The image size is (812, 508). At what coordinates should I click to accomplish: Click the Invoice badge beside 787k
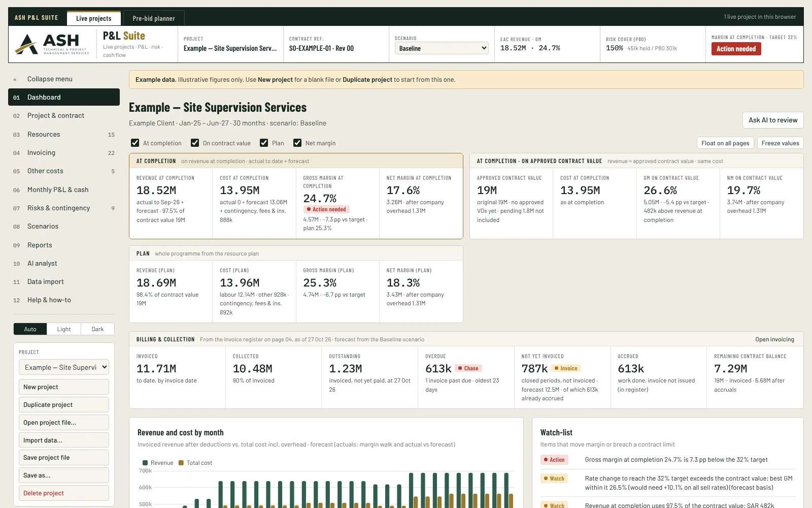tap(566, 368)
